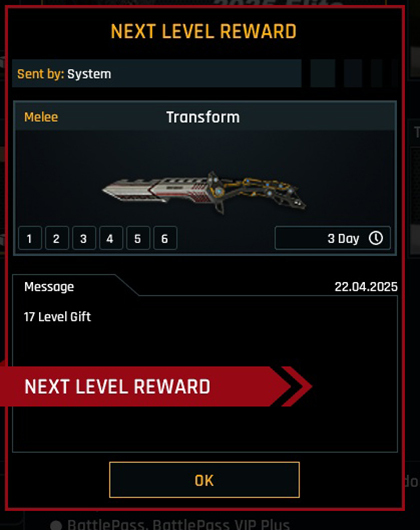Click the red double-chevron arrow on banner
Viewport: 420px width, 530px height.
pyautogui.click(x=297, y=386)
